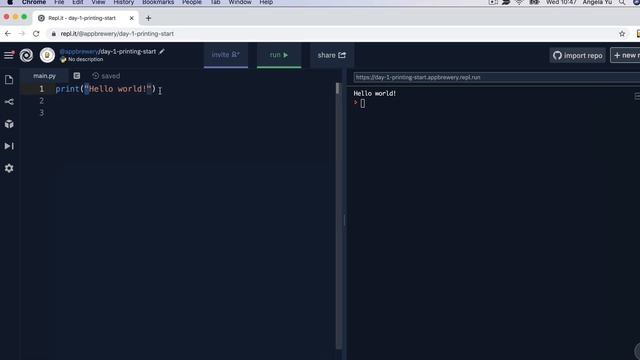The image size is (640, 360).
Task: Click the Hello world! console output
Action: click(375, 93)
